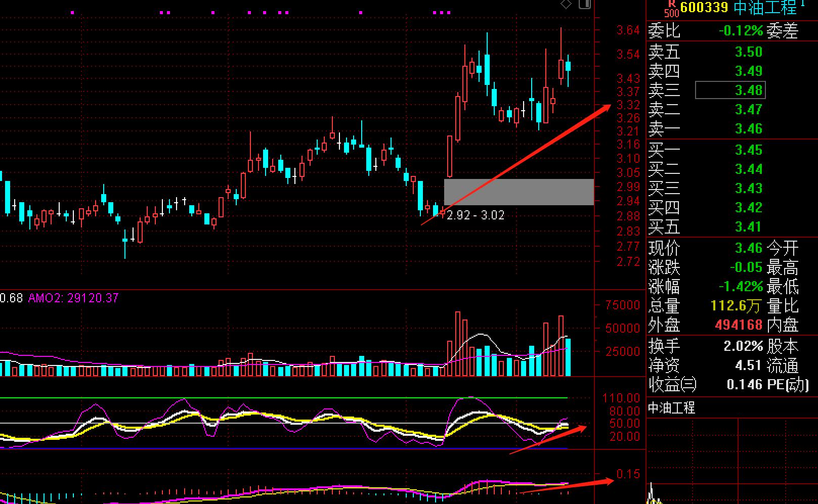Click the stock code 600339
The width and height of the screenshot is (818, 504).
[704, 8]
